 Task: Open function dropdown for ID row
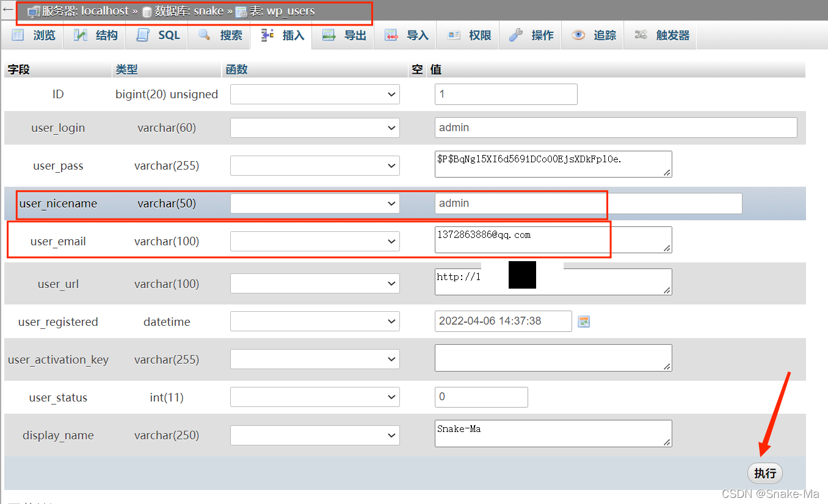coord(315,95)
